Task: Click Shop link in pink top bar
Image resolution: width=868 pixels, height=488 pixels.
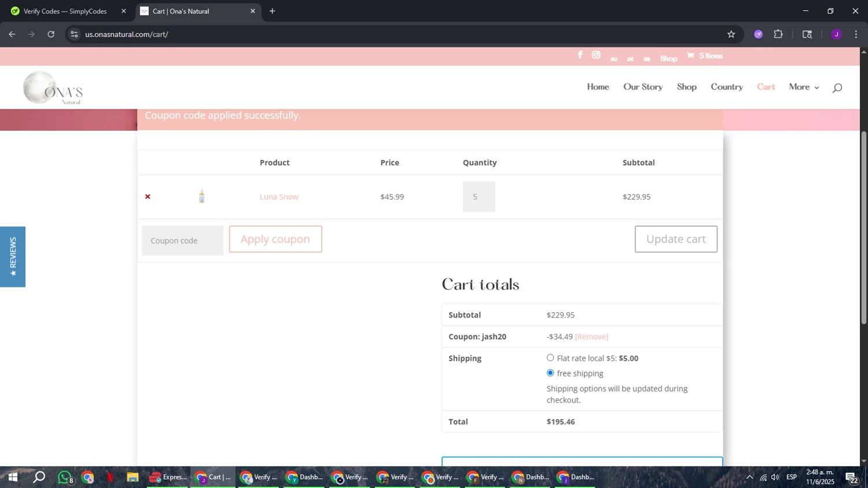Action: tap(668, 58)
